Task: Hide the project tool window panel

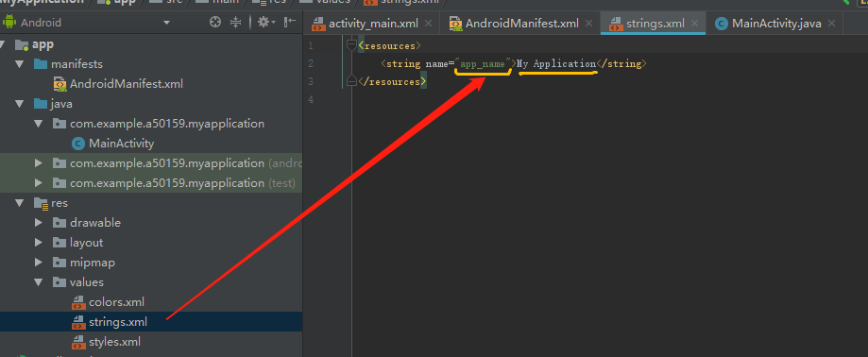Action: pyautogui.click(x=290, y=22)
